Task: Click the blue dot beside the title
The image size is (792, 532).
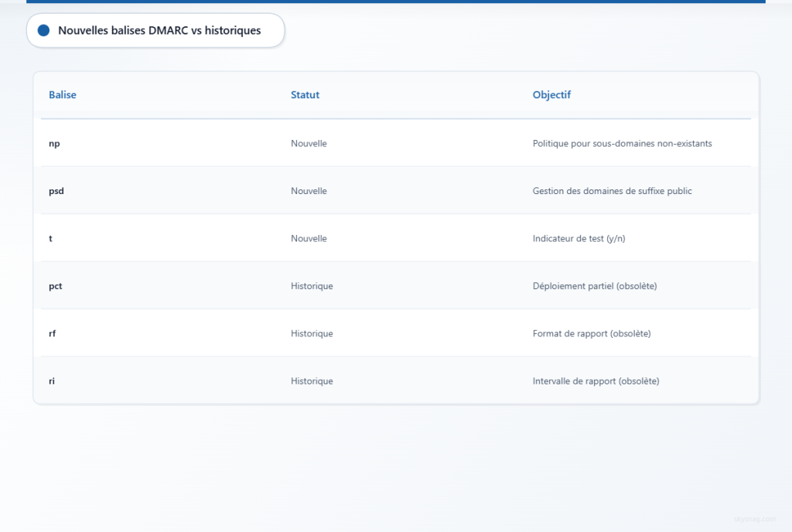Action: 44,30
